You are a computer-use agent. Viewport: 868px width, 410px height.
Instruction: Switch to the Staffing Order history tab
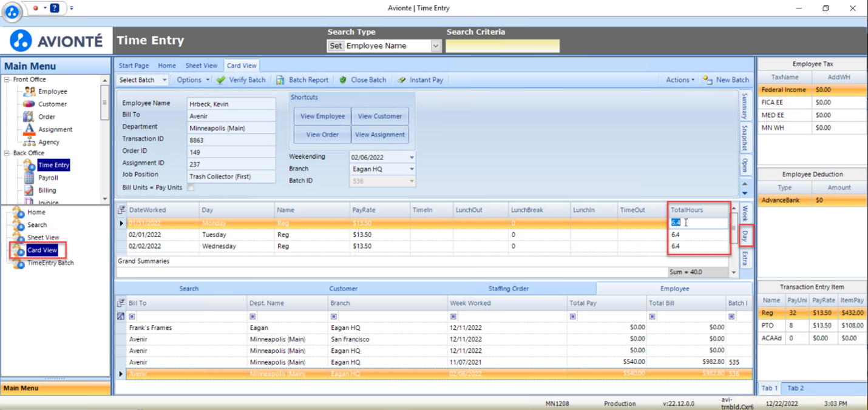[x=509, y=289]
